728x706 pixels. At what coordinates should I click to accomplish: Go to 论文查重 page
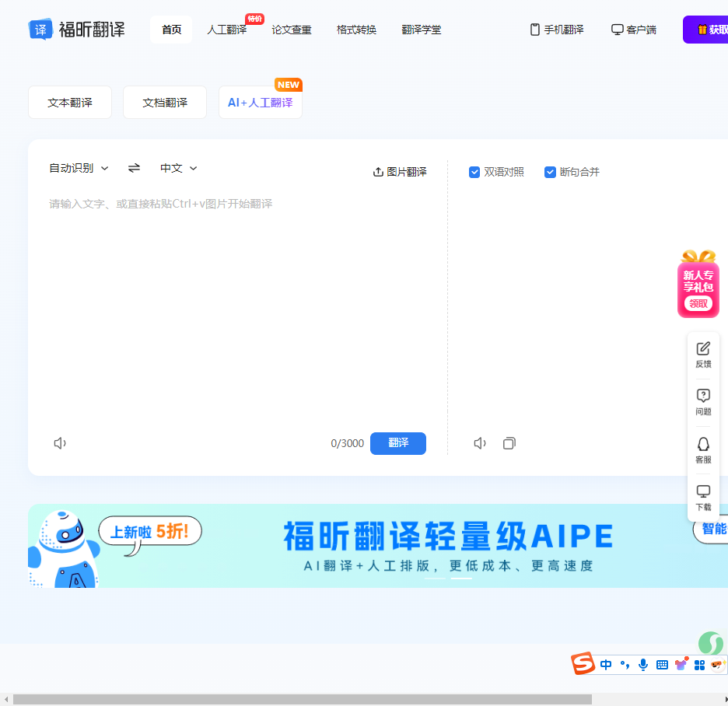[292, 30]
